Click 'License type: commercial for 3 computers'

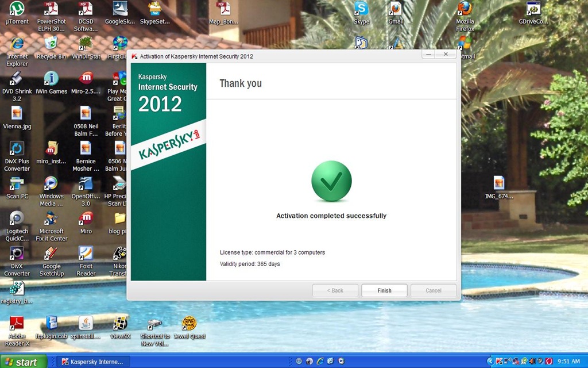tap(272, 252)
